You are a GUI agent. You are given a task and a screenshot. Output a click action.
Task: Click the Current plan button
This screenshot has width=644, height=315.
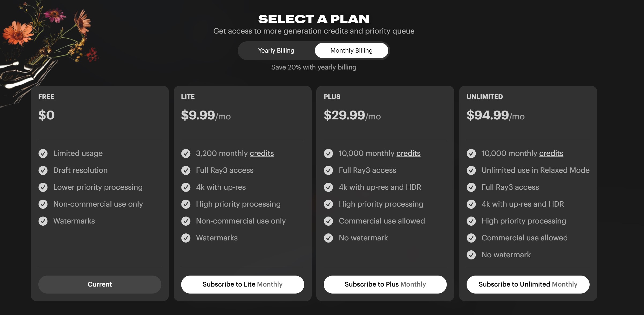coord(100,284)
